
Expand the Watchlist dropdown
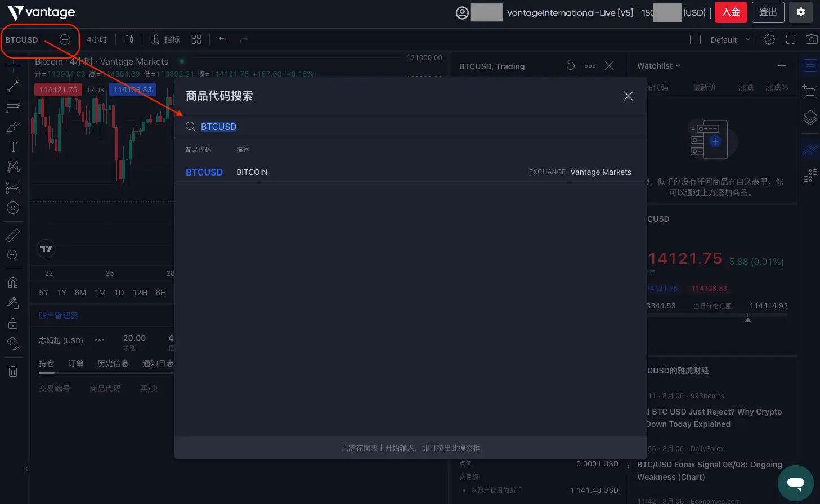[658, 66]
